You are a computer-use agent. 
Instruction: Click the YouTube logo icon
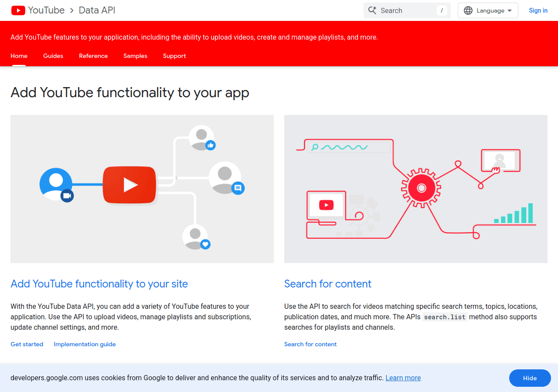point(18,10)
